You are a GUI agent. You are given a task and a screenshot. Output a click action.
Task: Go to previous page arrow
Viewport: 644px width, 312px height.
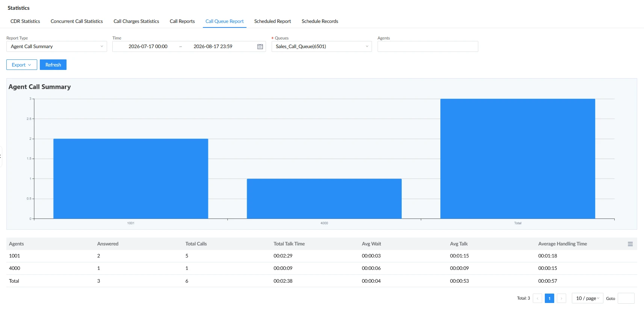click(537, 298)
